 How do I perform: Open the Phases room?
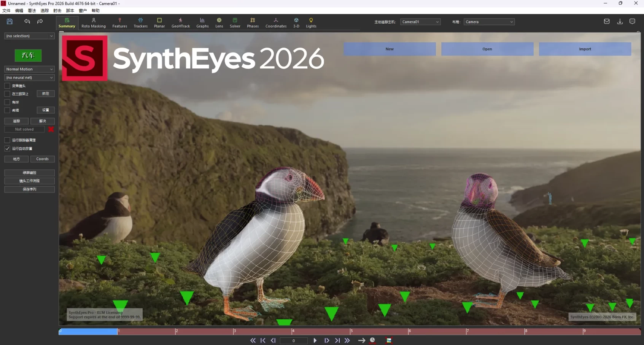click(x=253, y=23)
